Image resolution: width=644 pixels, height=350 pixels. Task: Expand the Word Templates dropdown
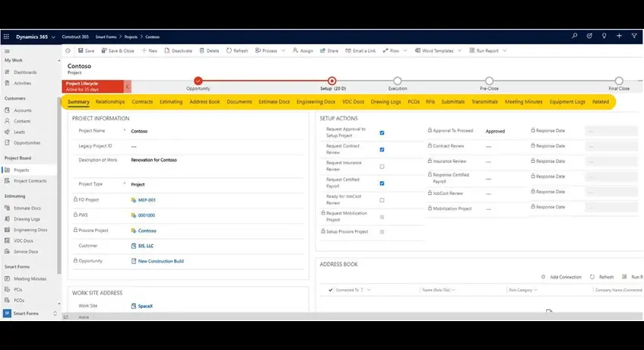click(459, 50)
